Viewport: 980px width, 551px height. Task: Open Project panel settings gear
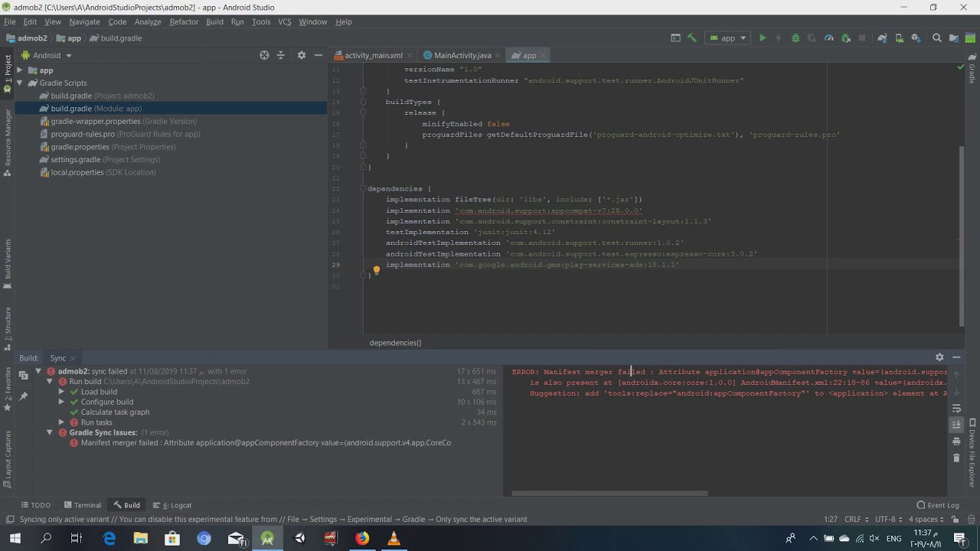[301, 55]
